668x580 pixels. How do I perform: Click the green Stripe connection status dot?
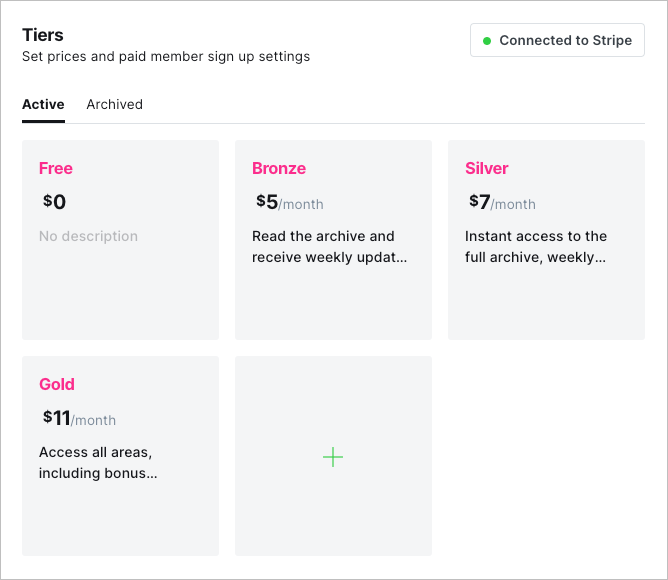(487, 41)
